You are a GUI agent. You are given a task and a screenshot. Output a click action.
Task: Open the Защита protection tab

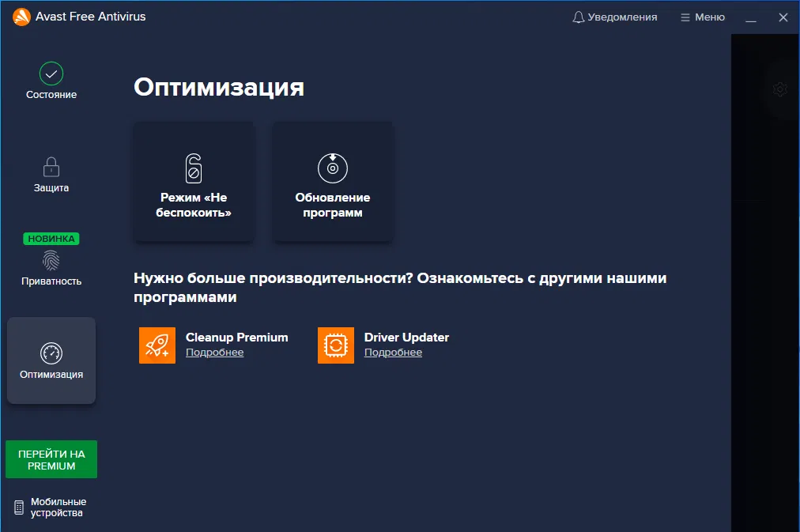pyautogui.click(x=51, y=175)
